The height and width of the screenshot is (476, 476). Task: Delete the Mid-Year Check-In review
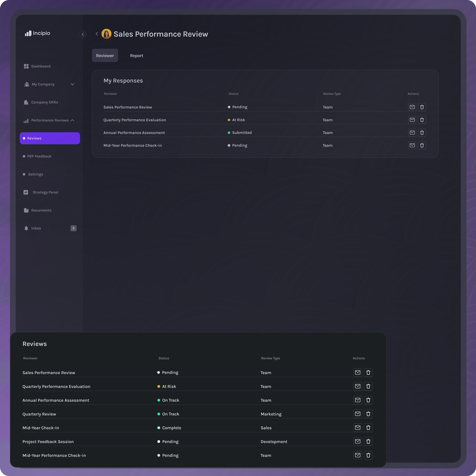tap(368, 427)
